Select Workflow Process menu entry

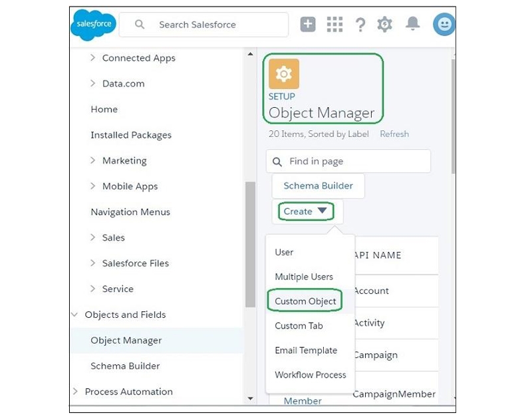[311, 375]
